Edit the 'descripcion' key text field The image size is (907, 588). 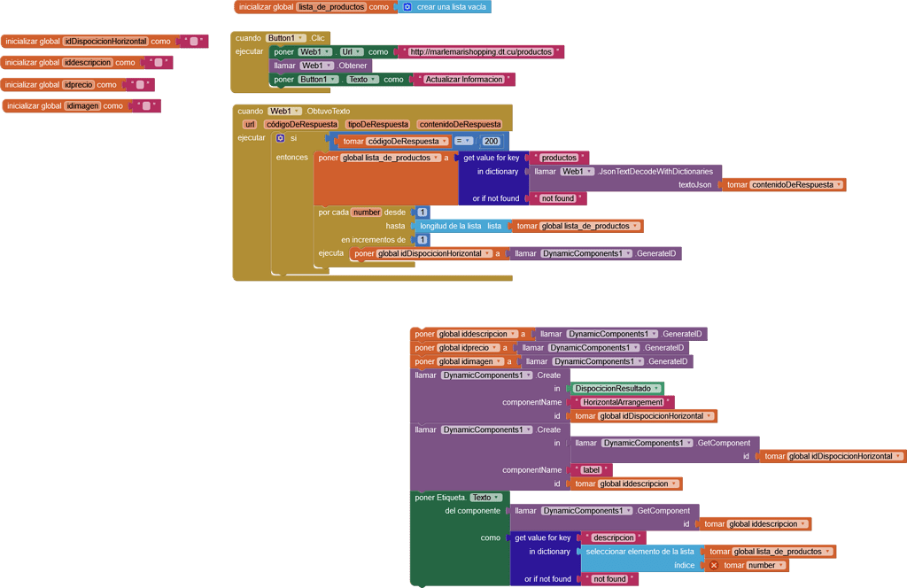(613, 538)
